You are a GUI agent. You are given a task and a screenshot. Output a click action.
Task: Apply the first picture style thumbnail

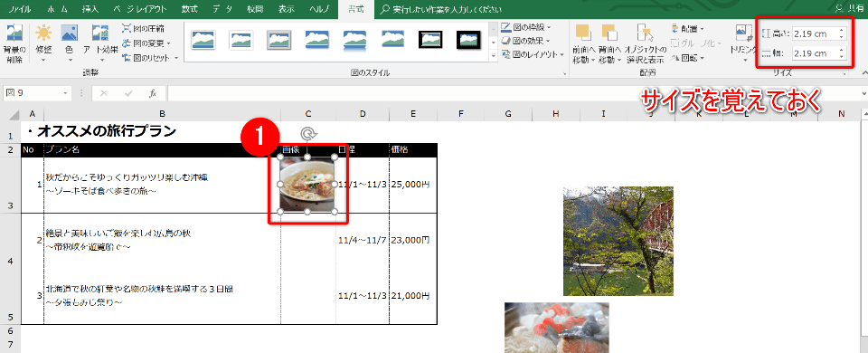tap(203, 40)
